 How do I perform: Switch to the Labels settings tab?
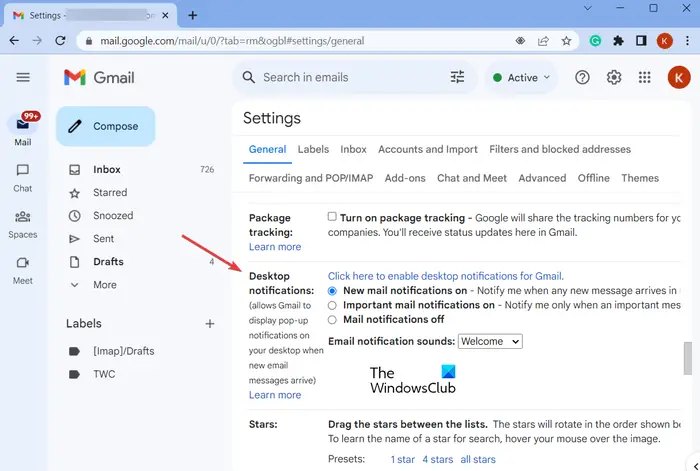click(x=313, y=149)
